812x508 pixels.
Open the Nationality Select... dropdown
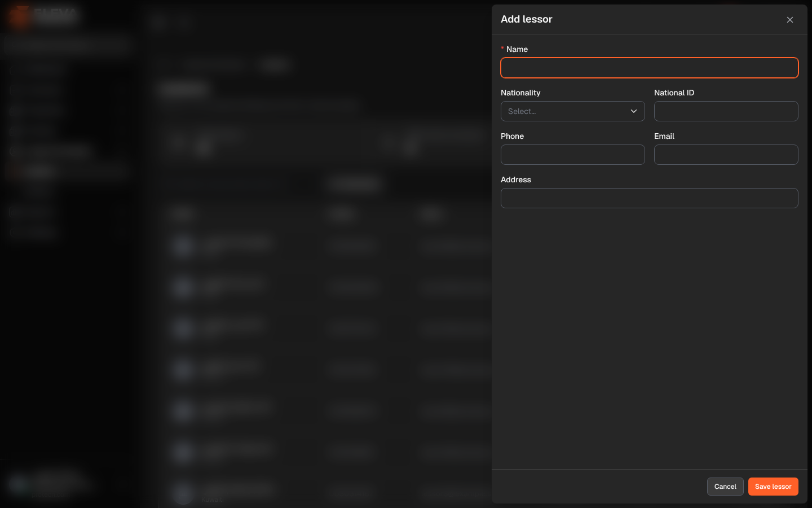pyautogui.click(x=573, y=111)
